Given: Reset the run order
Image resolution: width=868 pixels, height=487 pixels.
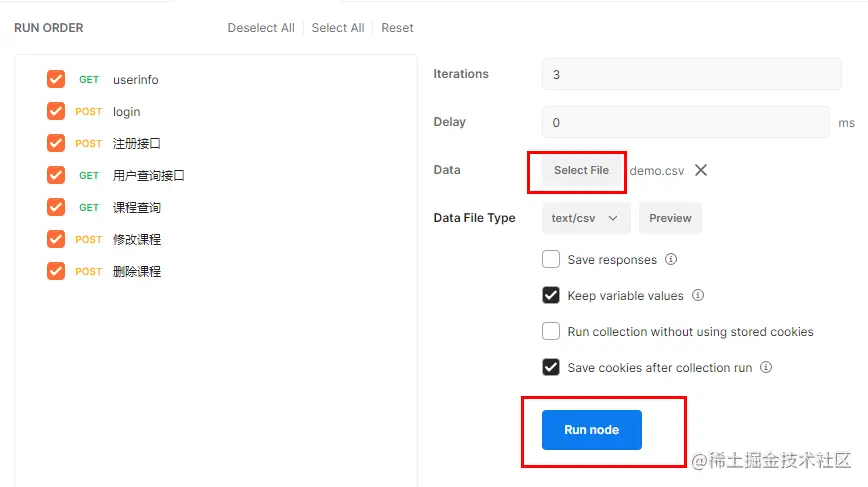Looking at the screenshot, I should coord(397,28).
